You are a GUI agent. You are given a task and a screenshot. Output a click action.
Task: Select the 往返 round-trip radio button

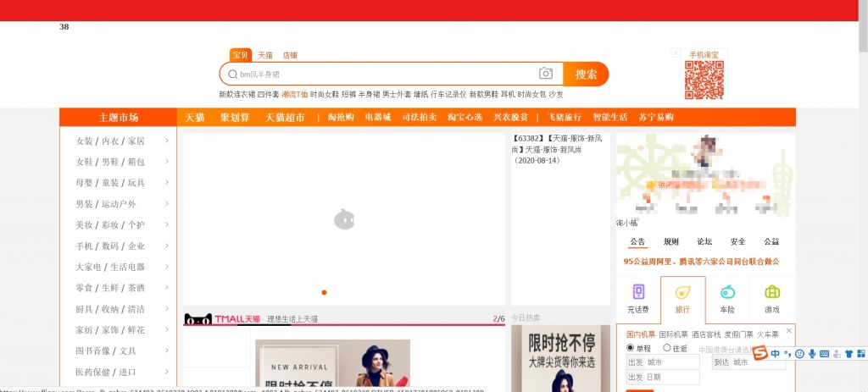pos(667,348)
